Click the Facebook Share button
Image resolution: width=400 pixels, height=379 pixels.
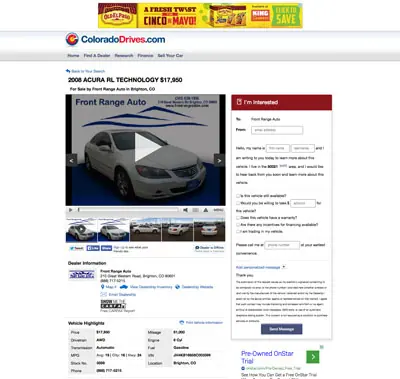[x=106, y=248]
